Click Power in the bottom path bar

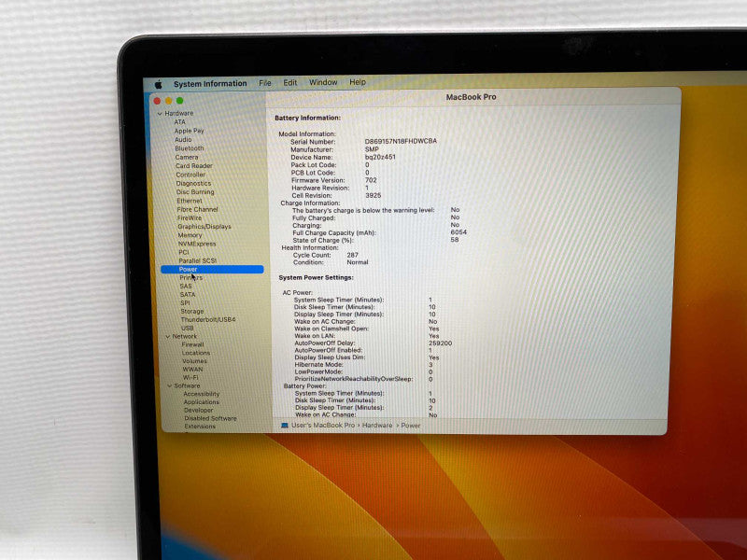coord(411,426)
